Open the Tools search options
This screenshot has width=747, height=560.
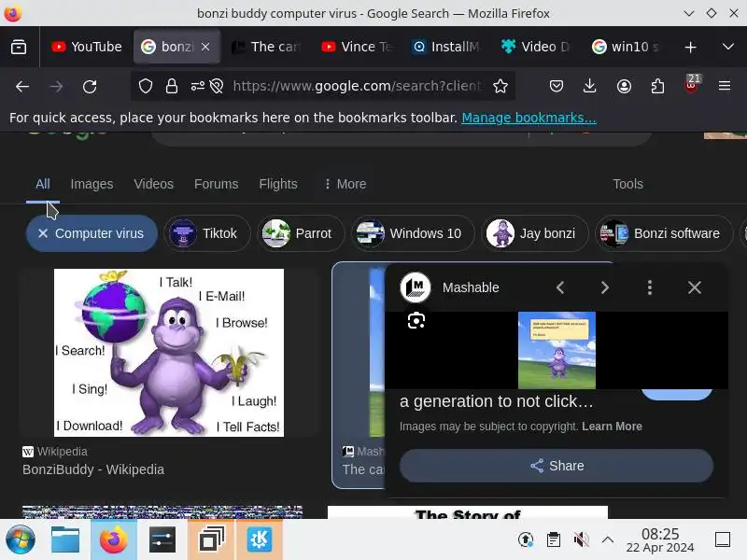point(627,184)
